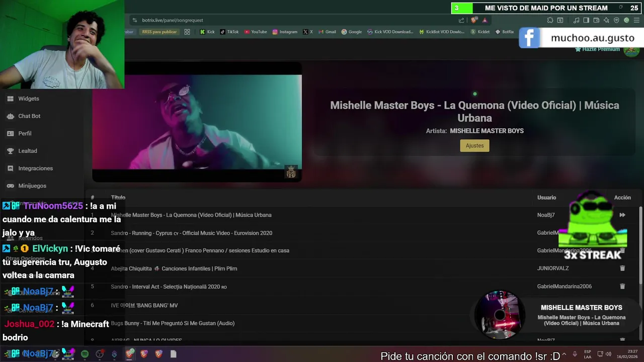The image size is (644, 362).
Task: Delete the Abejita Chiquitita song request
Action: coord(622,268)
